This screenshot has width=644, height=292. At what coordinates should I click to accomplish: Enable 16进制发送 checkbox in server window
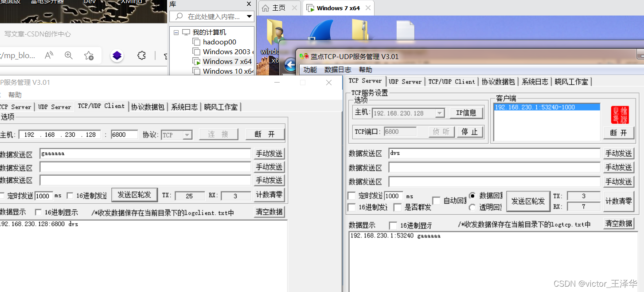351,207
